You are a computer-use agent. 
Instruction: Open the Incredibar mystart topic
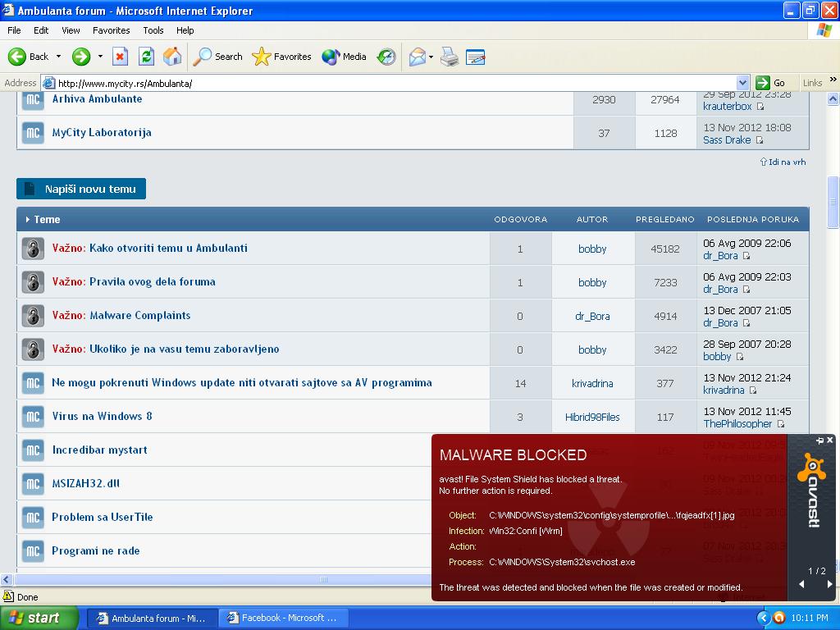(x=99, y=450)
